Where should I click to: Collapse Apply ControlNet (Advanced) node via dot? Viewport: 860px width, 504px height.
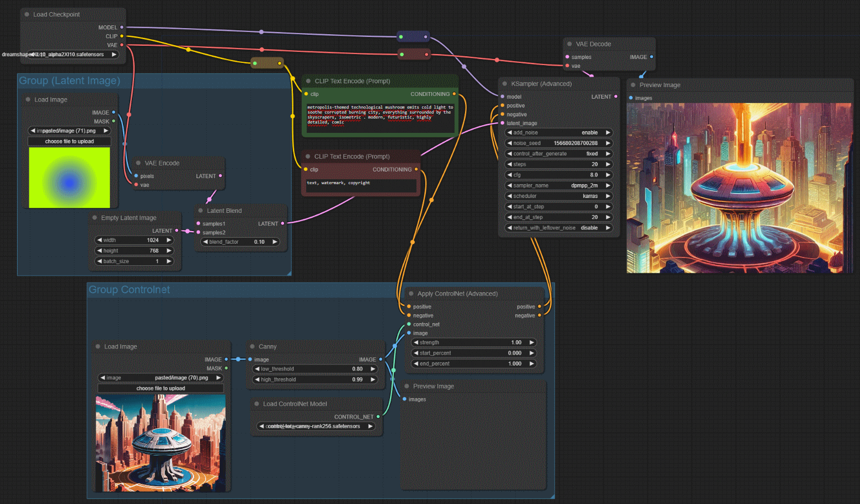coord(411,293)
